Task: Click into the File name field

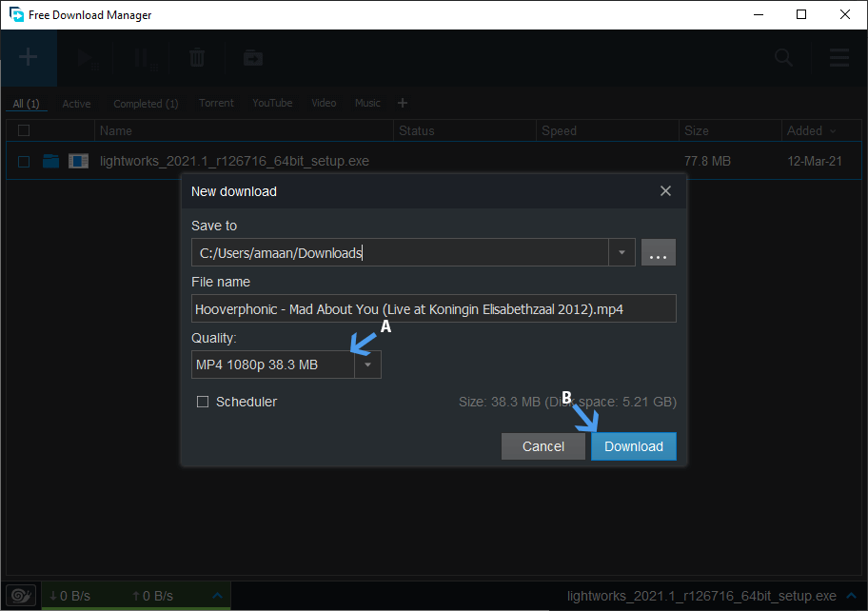Action: pyautogui.click(x=433, y=308)
